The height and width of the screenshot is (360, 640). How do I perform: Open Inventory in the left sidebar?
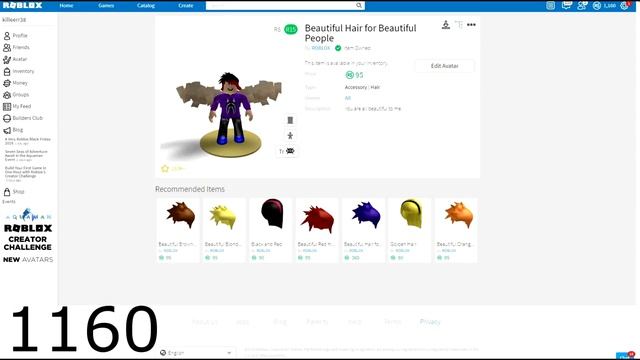click(19, 71)
